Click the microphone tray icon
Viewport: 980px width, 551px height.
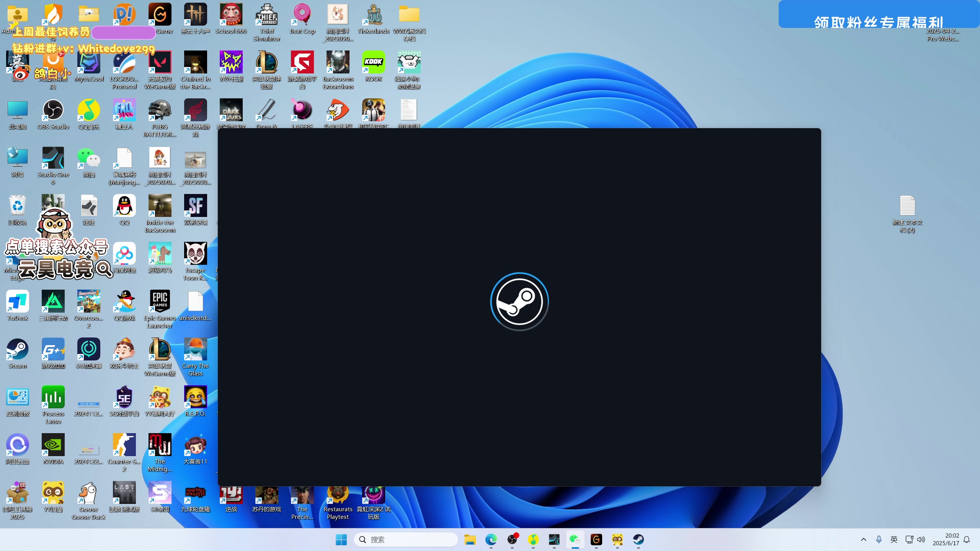[879, 540]
